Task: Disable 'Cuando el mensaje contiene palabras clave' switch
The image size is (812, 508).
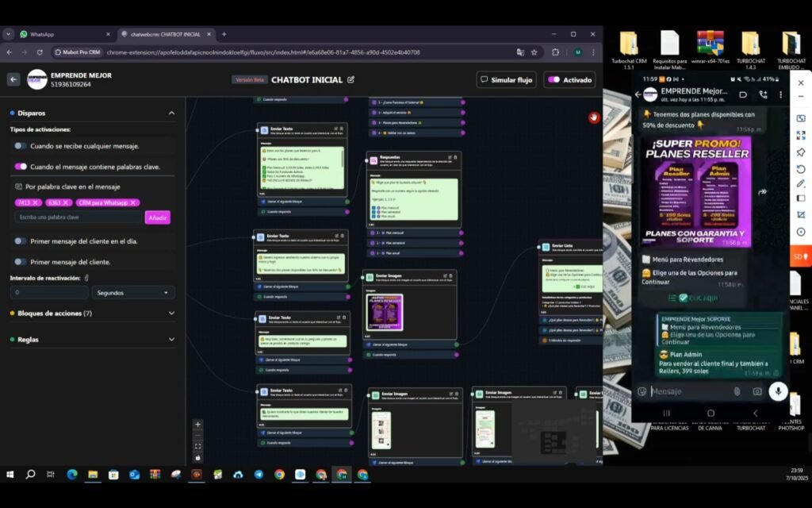Action: tap(21, 167)
